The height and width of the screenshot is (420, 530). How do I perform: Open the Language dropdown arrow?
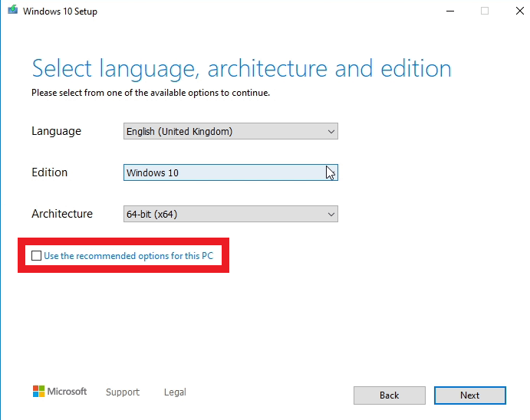pyautogui.click(x=331, y=132)
